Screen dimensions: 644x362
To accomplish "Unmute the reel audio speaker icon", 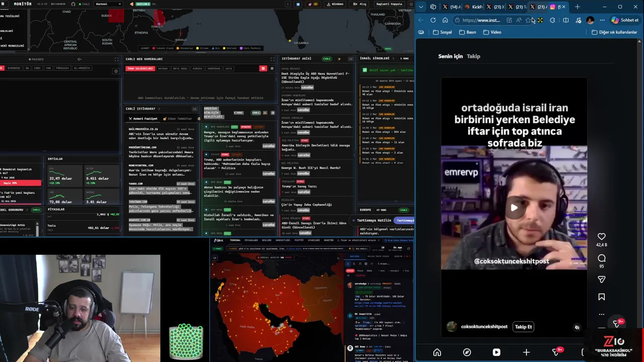I will 577,327.
